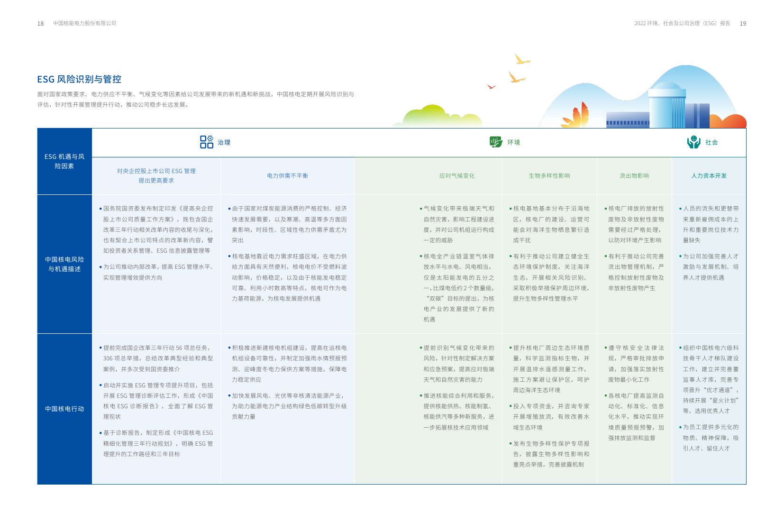Click the society (社会) hands icon
The width and height of the screenshot is (784, 532).
tap(693, 142)
